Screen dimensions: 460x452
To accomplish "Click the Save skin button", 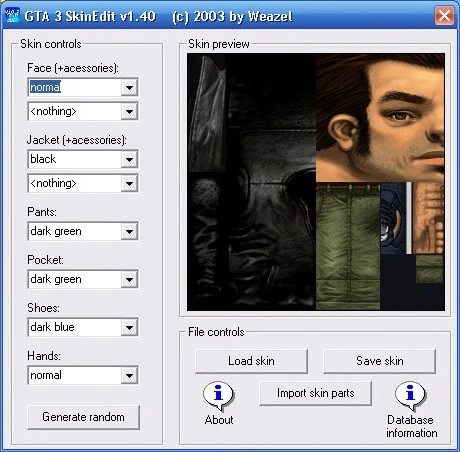I will click(380, 361).
